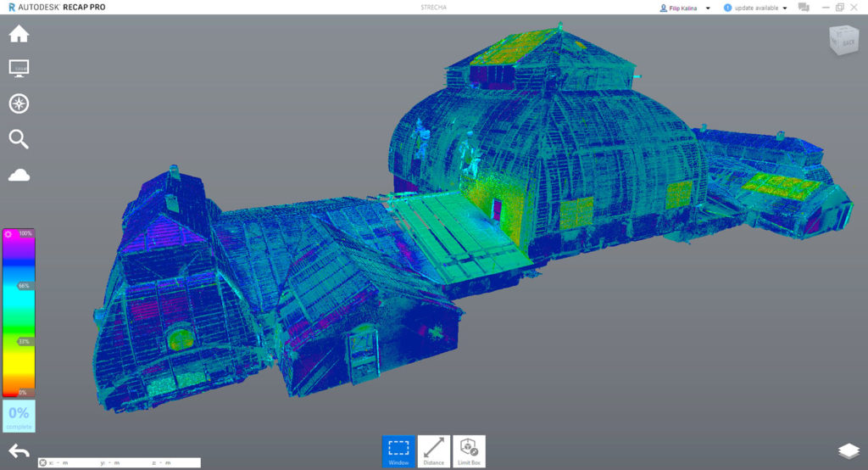Screen dimensions: 868x470
Task: Click the 0% complete progress indicator
Action: (19, 416)
